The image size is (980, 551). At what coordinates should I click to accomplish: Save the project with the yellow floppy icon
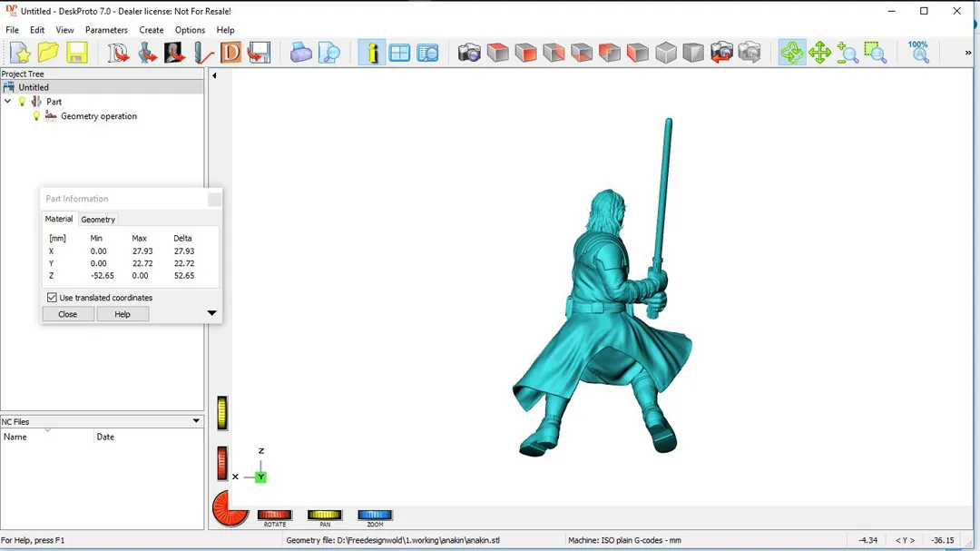tap(76, 53)
